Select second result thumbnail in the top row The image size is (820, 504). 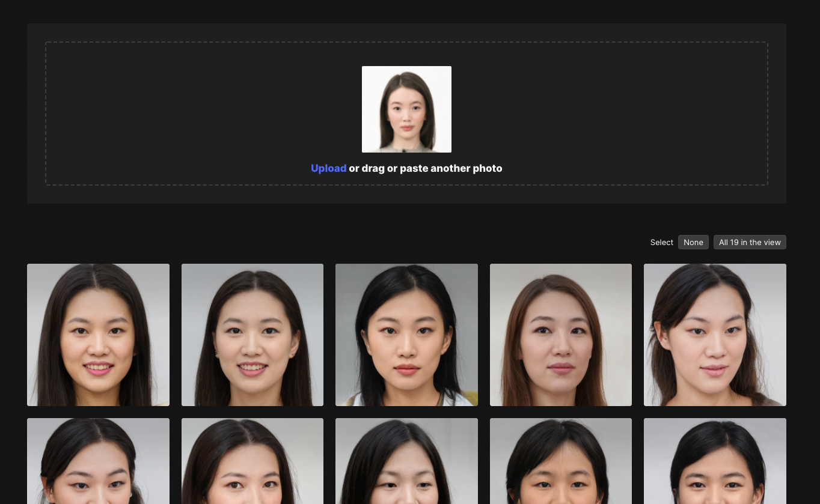252,335
